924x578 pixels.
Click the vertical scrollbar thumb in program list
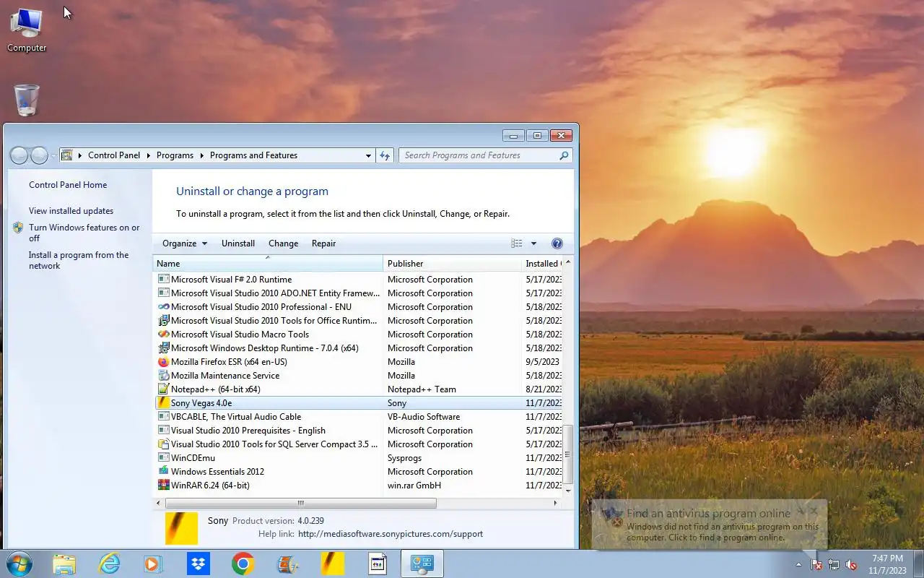tap(568, 454)
